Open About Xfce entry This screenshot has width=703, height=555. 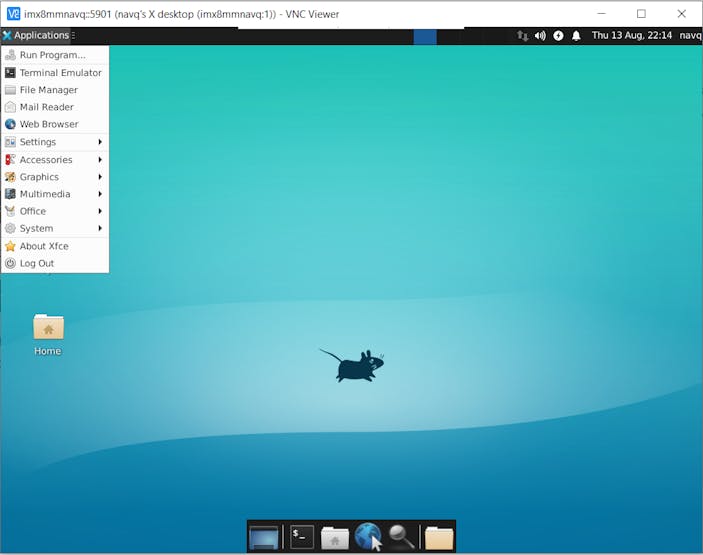click(x=55, y=246)
